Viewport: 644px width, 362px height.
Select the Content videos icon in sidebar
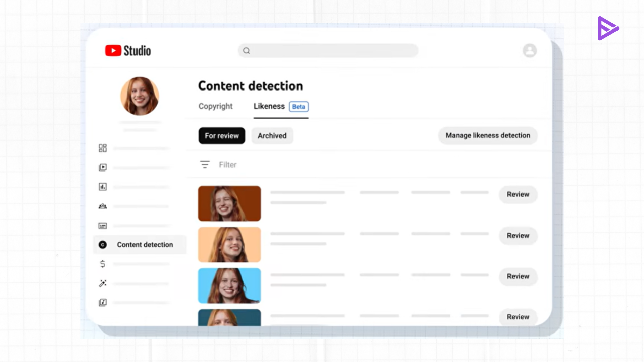pos(103,167)
